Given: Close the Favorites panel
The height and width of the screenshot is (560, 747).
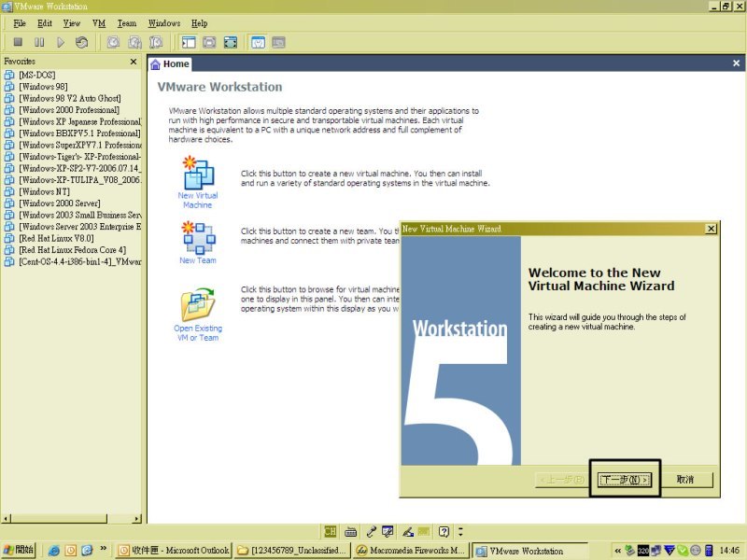Looking at the screenshot, I should pyautogui.click(x=134, y=62).
